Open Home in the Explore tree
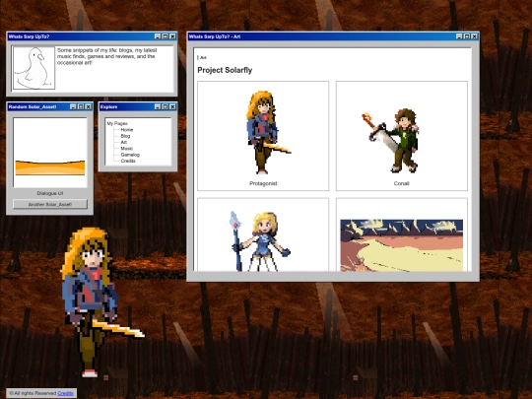Screen dimensions: 532x399 126,130
